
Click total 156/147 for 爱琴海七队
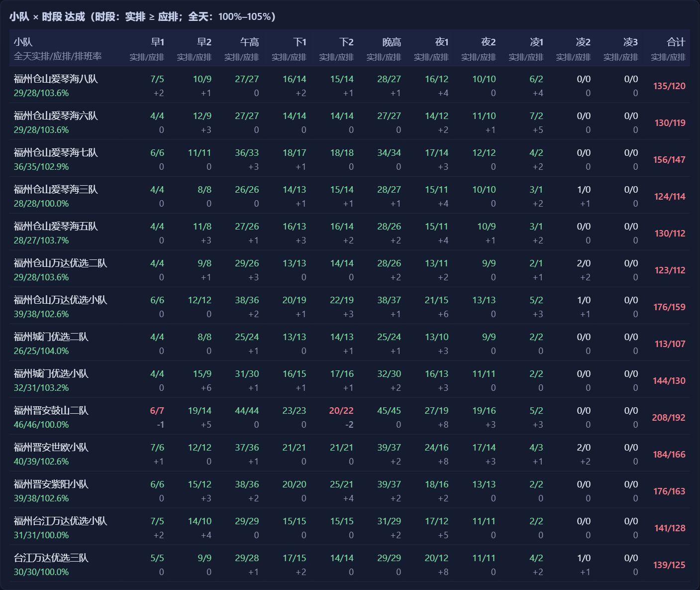coord(669,160)
